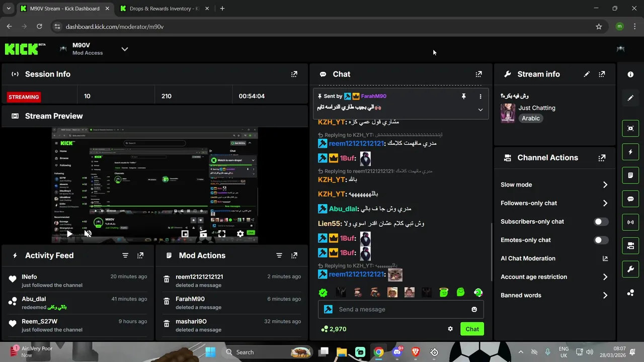Pop out the Chat panel

pyautogui.click(x=478, y=74)
